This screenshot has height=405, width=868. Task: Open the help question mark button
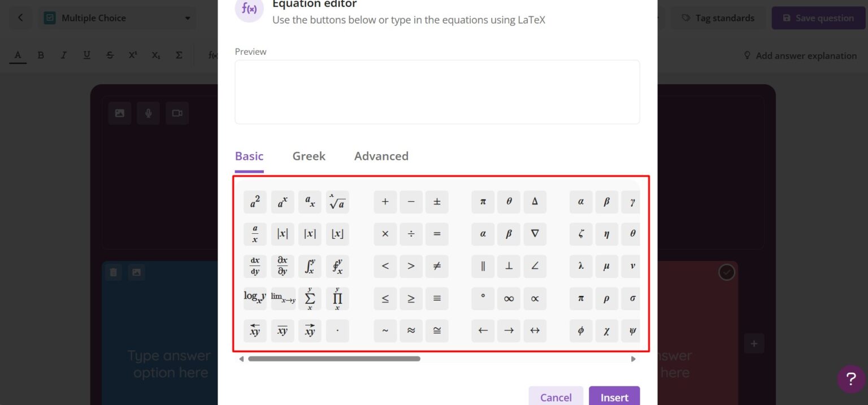click(850, 379)
